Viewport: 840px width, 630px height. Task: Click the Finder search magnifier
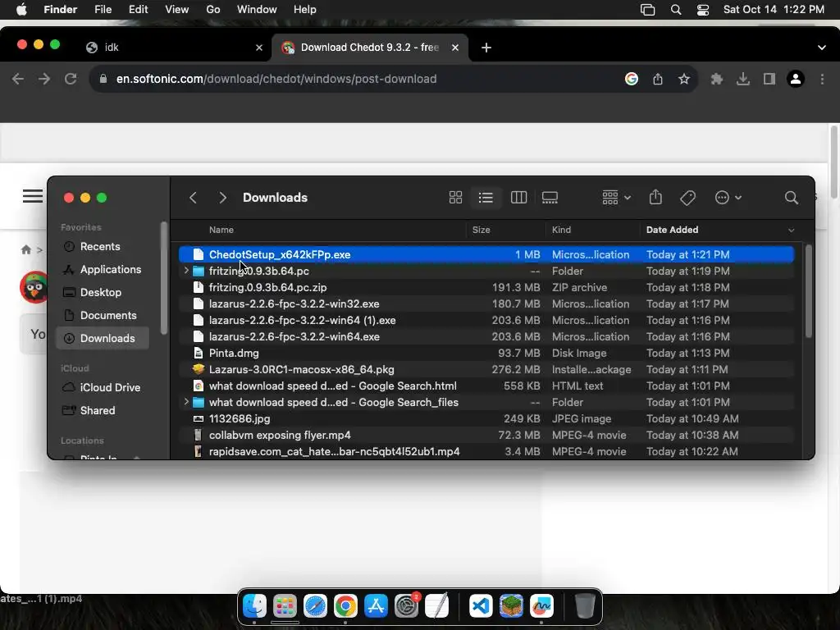(792, 198)
